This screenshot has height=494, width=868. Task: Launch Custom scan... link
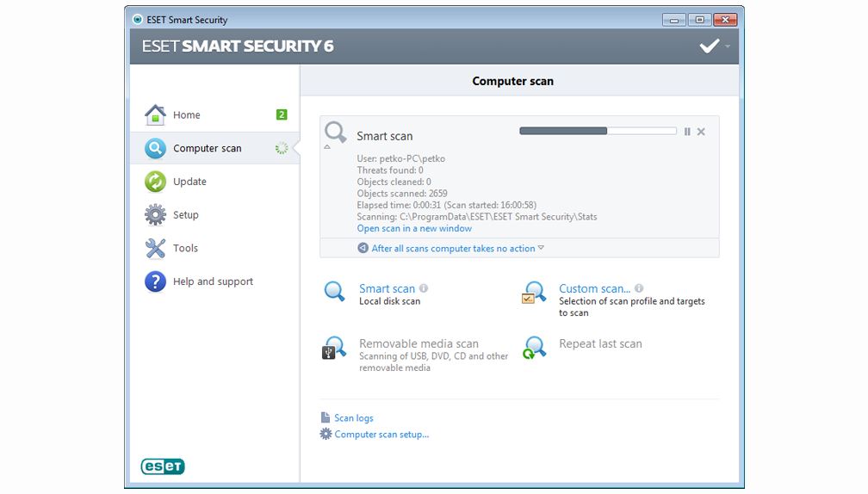pos(594,288)
